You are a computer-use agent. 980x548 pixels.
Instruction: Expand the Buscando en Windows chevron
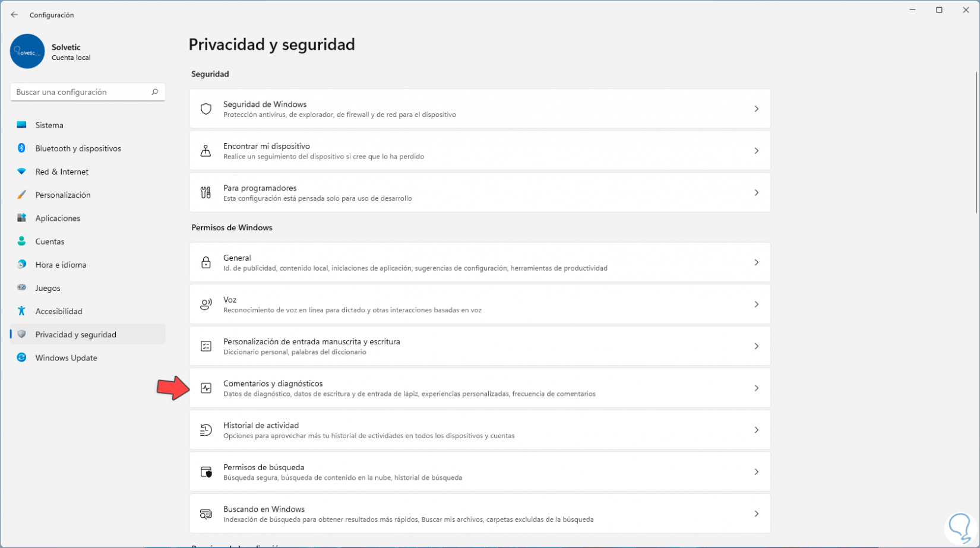pos(756,514)
